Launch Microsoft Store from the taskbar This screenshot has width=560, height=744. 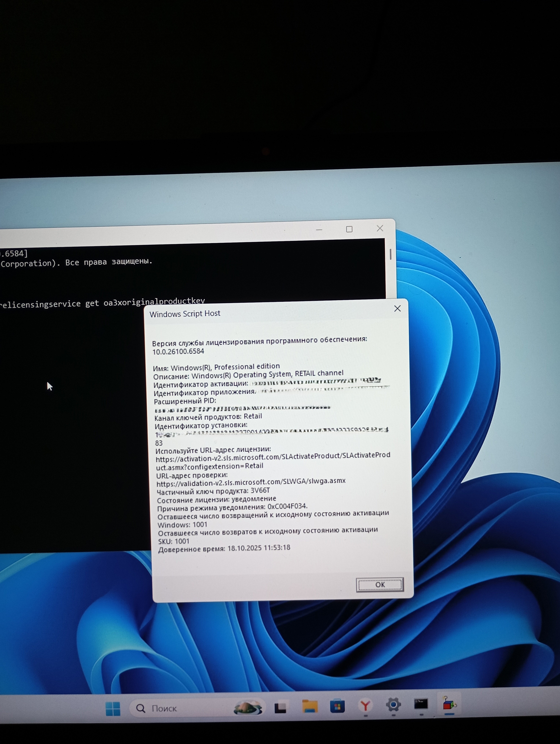coord(337,706)
